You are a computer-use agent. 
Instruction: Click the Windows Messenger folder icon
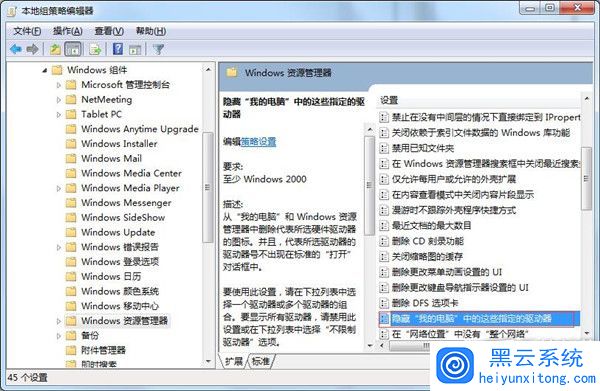pyautogui.click(x=71, y=203)
